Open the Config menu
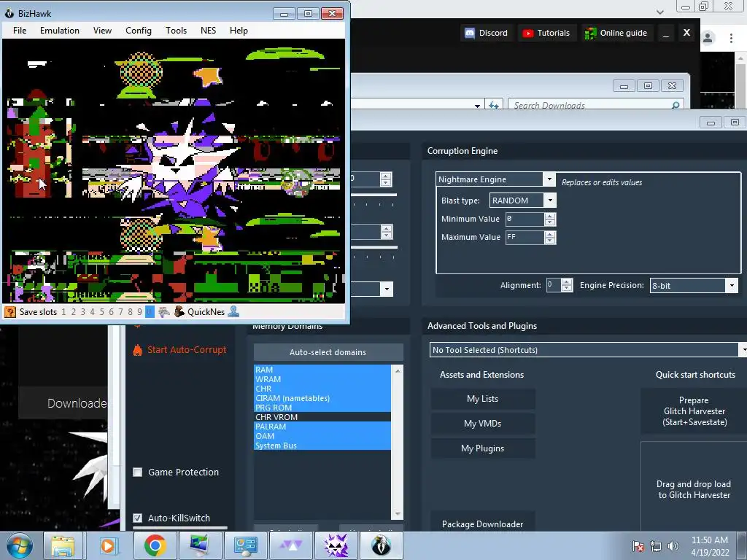 (139, 31)
